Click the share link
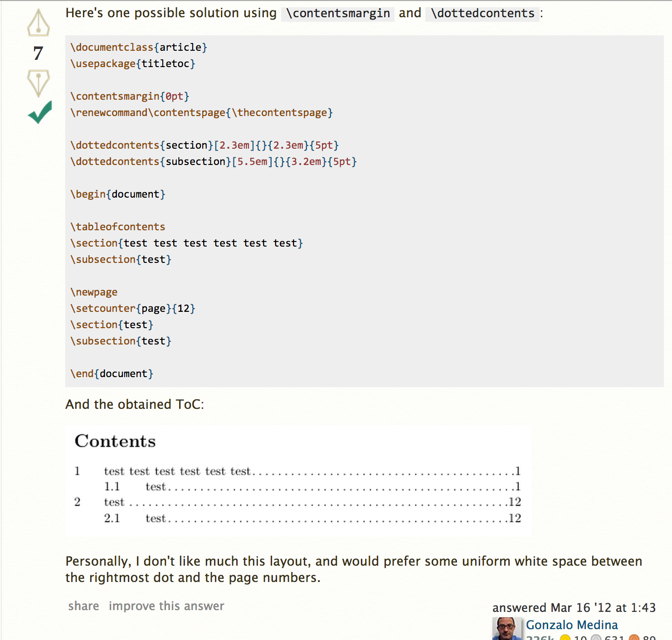The width and height of the screenshot is (672, 640). tap(83, 606)
